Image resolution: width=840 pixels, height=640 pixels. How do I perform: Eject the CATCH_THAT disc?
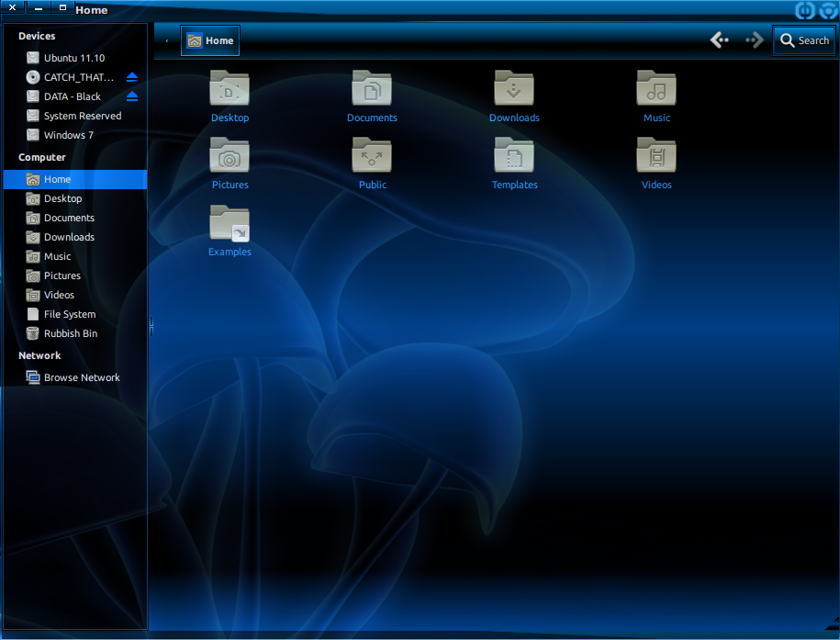pyautogui.click(x=132, y=77)
